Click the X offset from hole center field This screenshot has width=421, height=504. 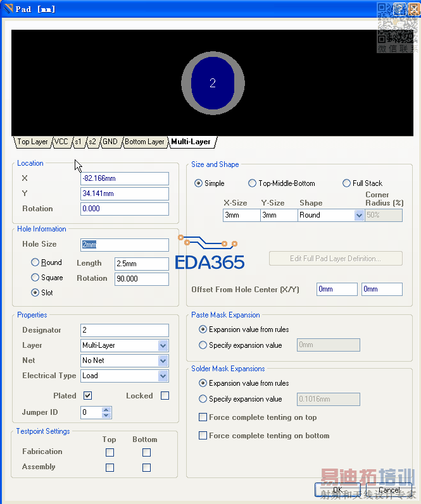[x=337, y=289]
